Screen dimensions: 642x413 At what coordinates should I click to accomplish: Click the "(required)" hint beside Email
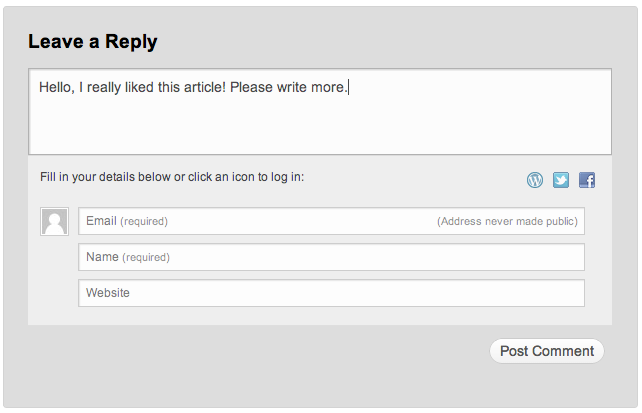click(144, 221)
